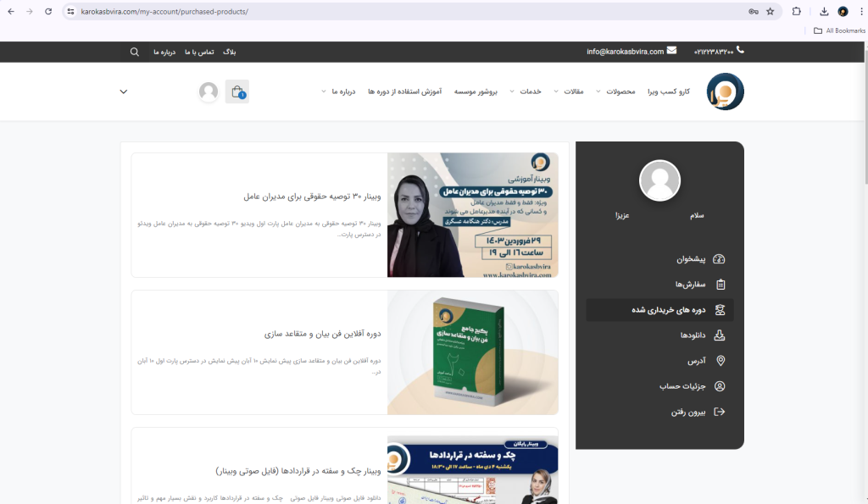Open کارو کسب ویرا menu item
Image resolution: width=868 pixels, height=504 pixels.
[669, 91]
